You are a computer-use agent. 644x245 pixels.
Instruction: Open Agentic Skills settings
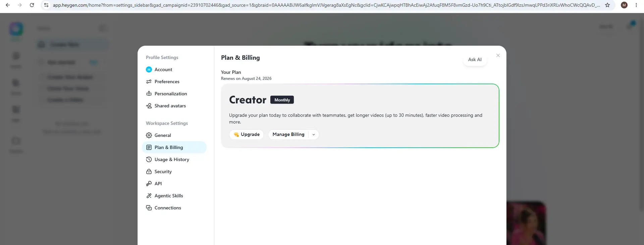click(x=174, y=196)
